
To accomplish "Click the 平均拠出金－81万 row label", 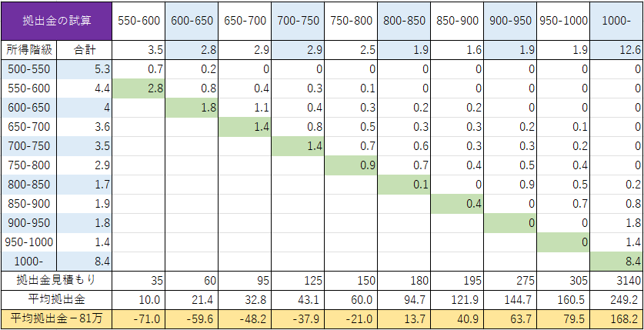I will (57, 318).
